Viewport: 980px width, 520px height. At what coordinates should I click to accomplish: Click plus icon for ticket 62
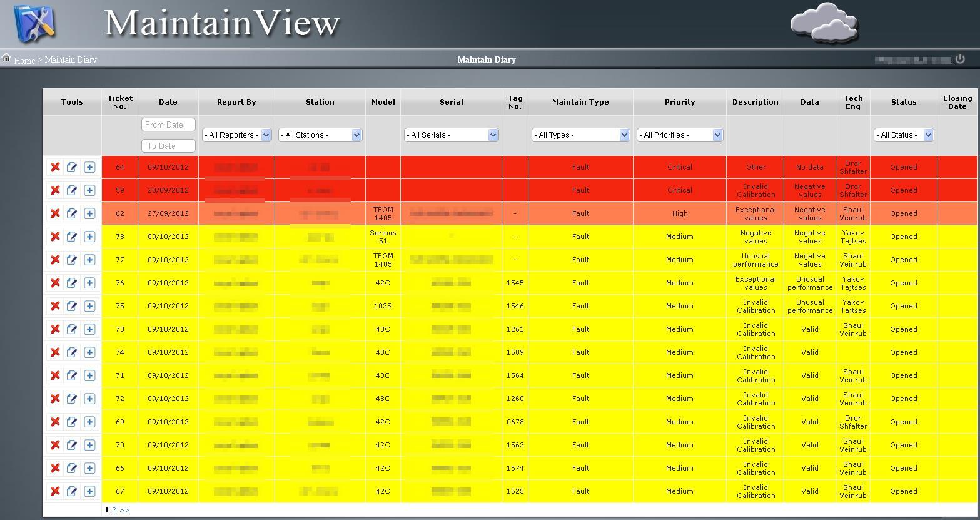tap(89, 213)
